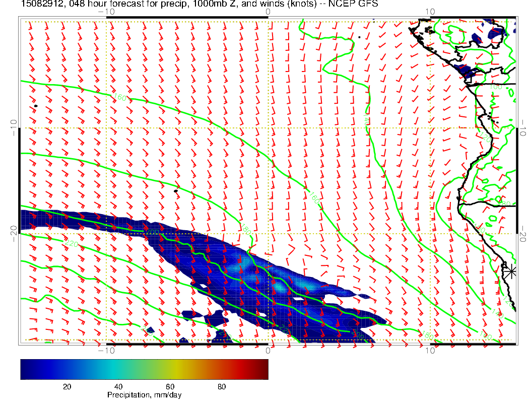Click the 'Precipitation, mm/day' colorbar label

[144, 395]
